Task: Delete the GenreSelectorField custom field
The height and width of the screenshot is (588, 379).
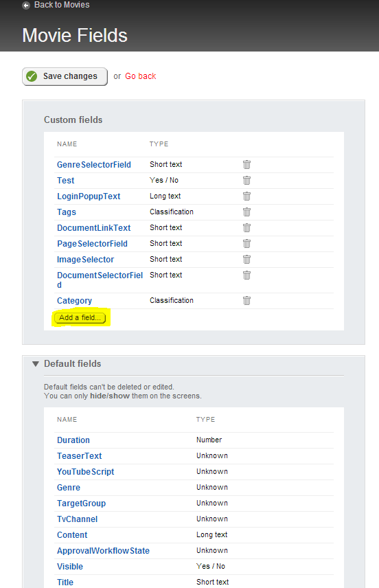Action: [x=246, y=165]
